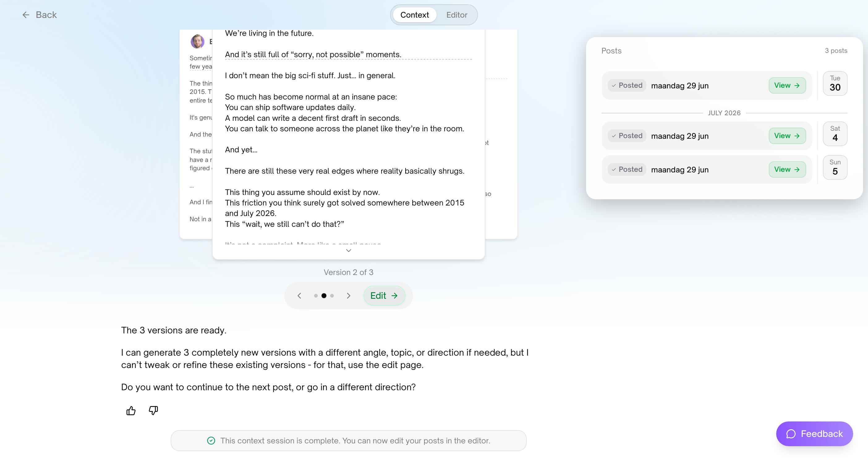Select the third version pagination dot
Screen dimensions: 868x461
click(332, 296)
